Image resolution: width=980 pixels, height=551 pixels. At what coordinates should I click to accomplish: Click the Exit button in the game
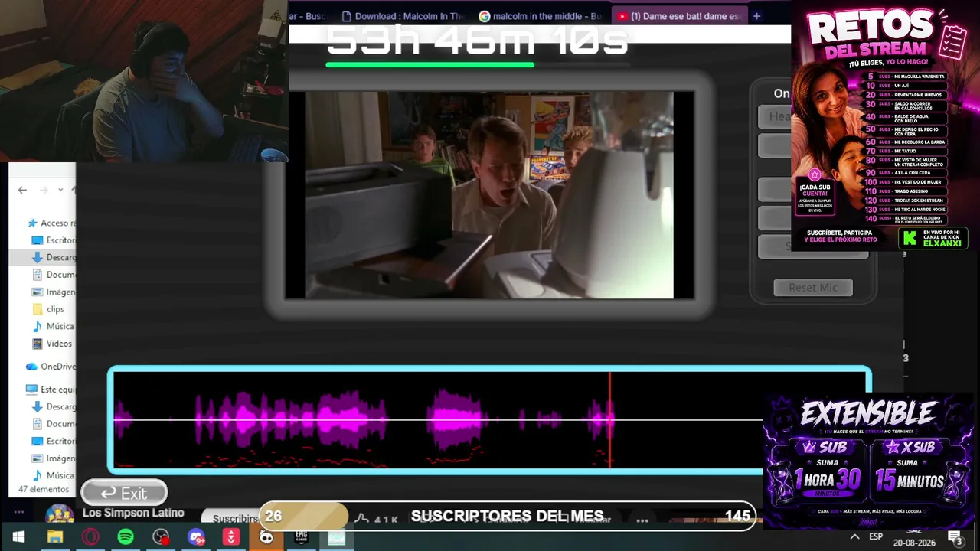point(124,493)
